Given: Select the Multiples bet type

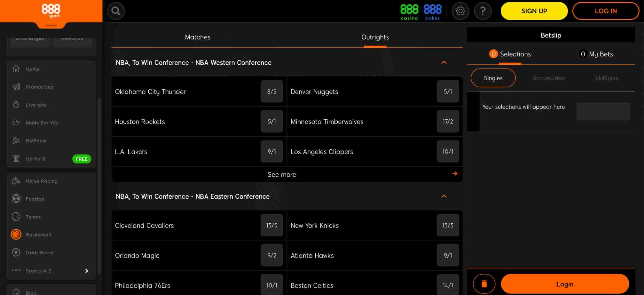Looking at the screenshot, I should click(607, 78).
